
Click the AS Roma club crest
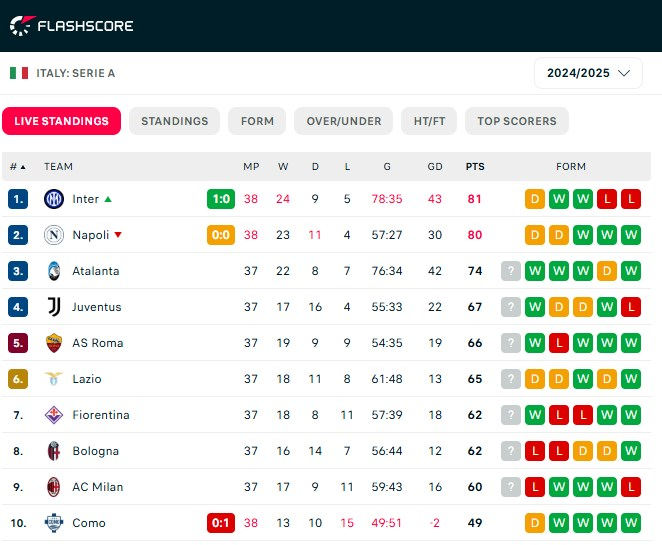coord(54,343)
